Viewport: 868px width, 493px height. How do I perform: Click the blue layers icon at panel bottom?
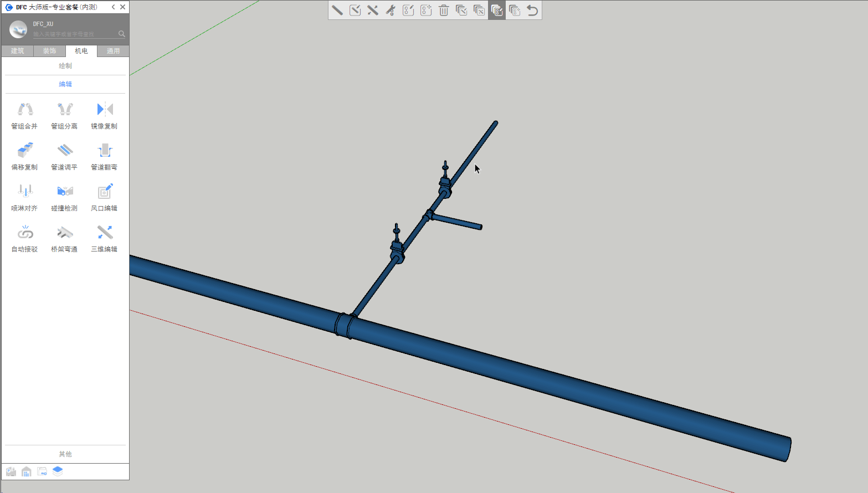[x=58, y=471]
